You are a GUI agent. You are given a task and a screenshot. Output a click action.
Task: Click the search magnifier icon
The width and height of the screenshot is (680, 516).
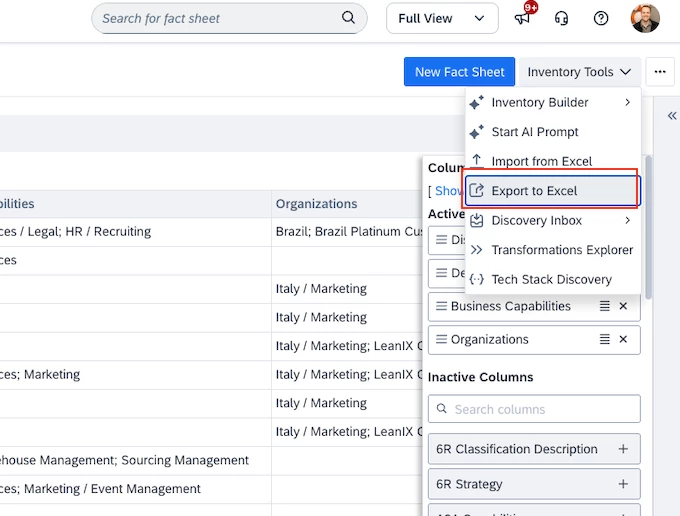[x=348, y=18]
